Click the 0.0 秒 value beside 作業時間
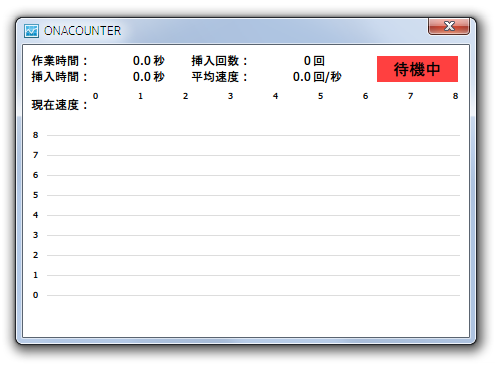The height and width of the screenshot is (366, 497). 149,61
